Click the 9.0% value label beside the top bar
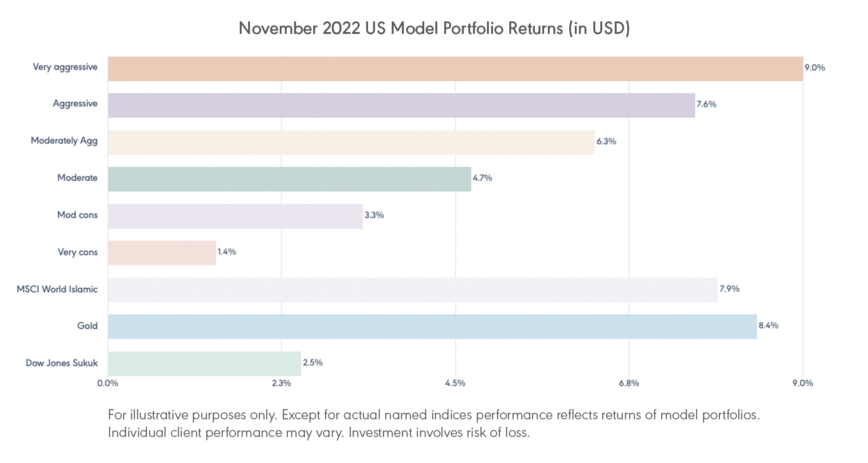The height and width of the screenshot is (463, 868). (x=815, y=68)
